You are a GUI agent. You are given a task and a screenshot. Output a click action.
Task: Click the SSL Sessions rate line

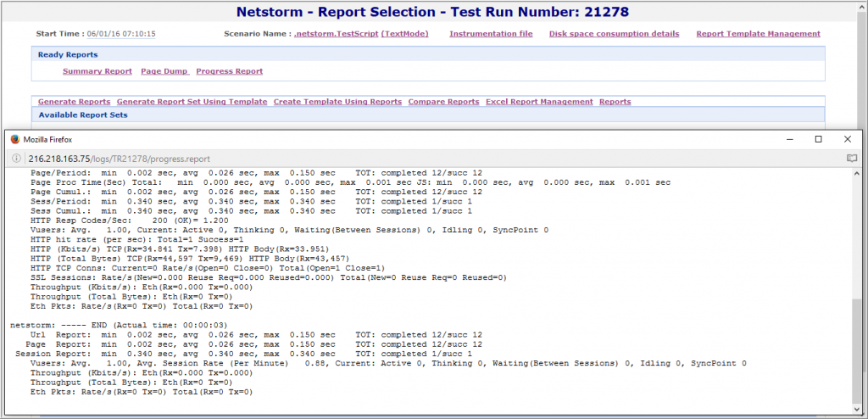269,277
